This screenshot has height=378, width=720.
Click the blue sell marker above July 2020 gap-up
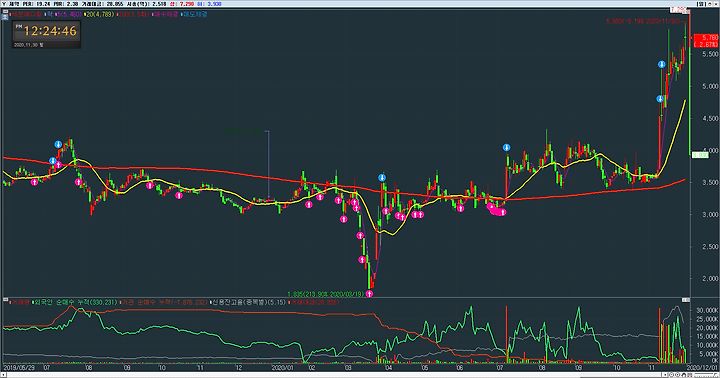pyautogui.click(x=506, y=147)
